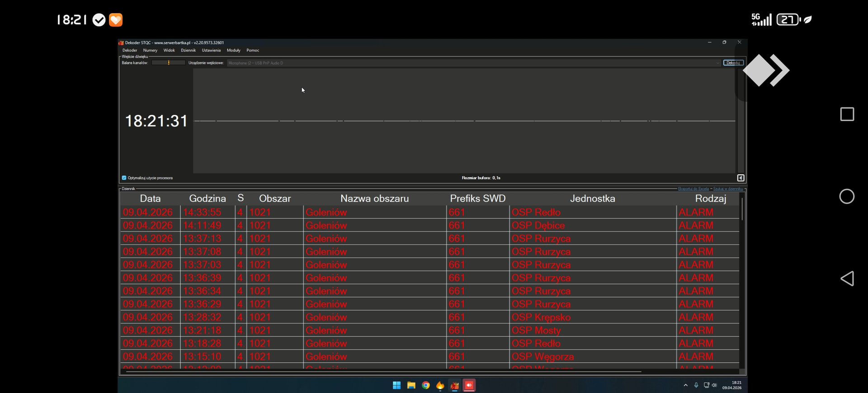Open the Dekoder menu
This screenshot has width=868, height=393.
pyautogui.click(x=130, y=51)
